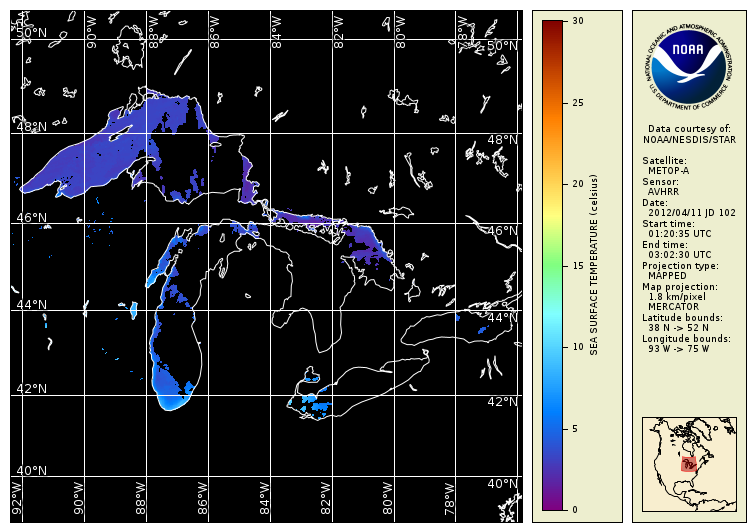
Task: Select the 'AVHRR' sensor value
Action: click(x=663, y=192)
